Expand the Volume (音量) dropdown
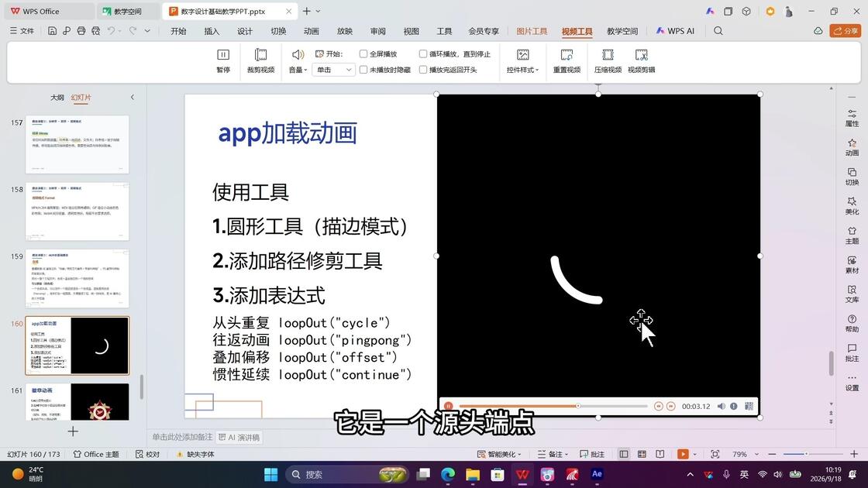The image size is (868, 488). point(298,70)
